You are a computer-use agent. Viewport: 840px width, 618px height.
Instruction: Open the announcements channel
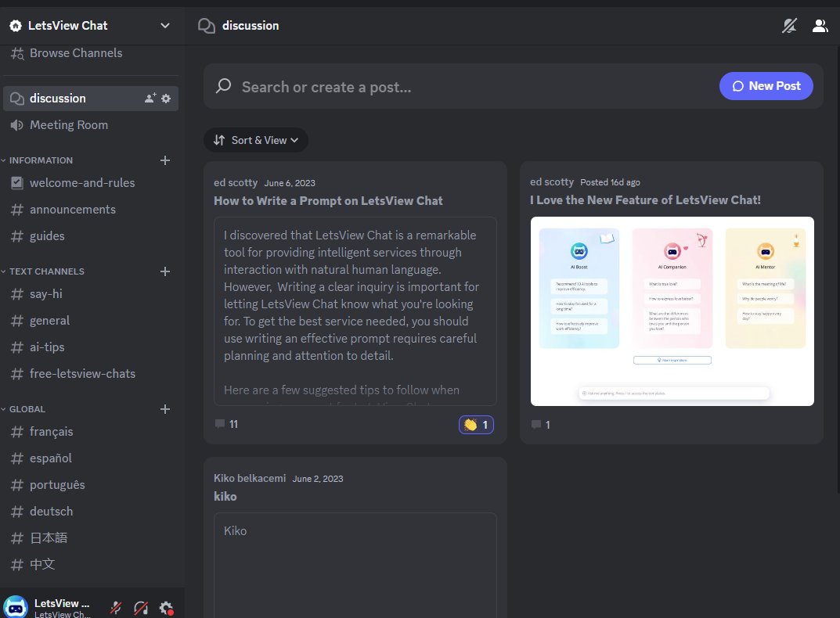tap(91, 210)
